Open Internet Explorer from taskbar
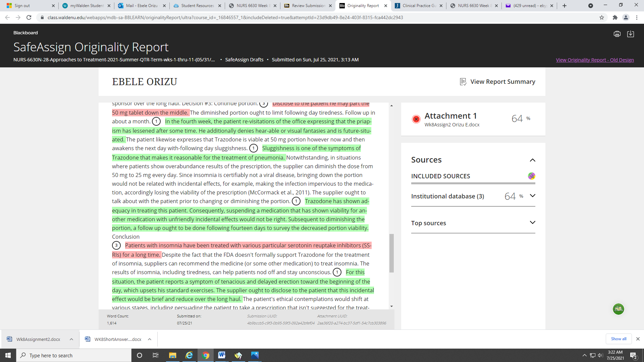Screen dimensions: 644x362 [189, 355]
